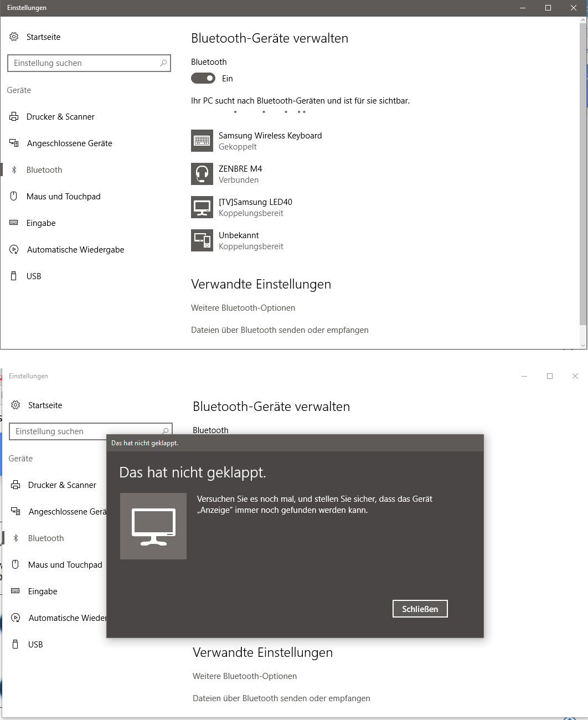Open Drucker & Scanner in bottom window
The width and height of the screenshot is (588, 720).
62,485
